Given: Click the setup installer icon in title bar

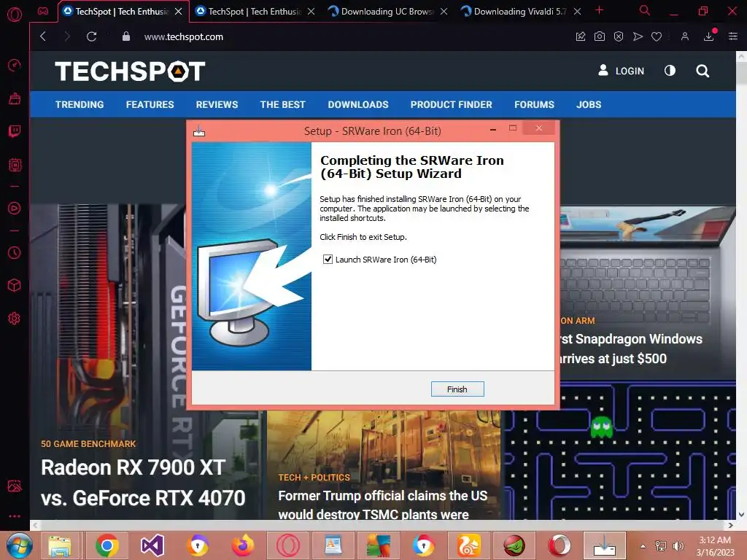Looking at the screenshot, I should pyautogui.click(x=199, y=131).
